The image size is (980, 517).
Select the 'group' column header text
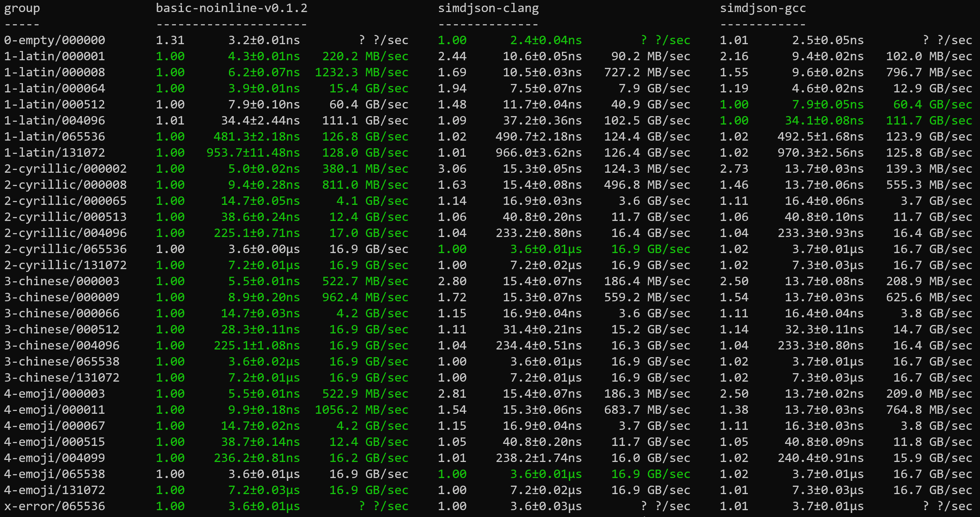tap(22, 8)
